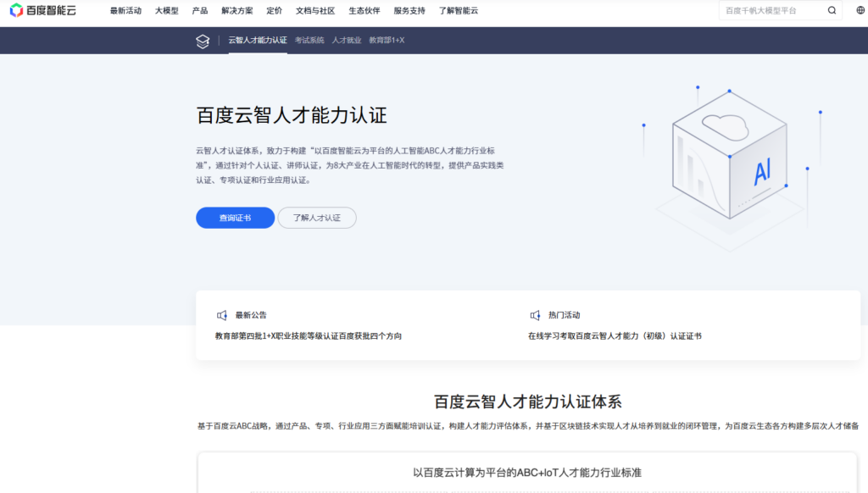Click the search magnifier icon
Viewport: 868px width, 493px height.
tap(832, 11)
